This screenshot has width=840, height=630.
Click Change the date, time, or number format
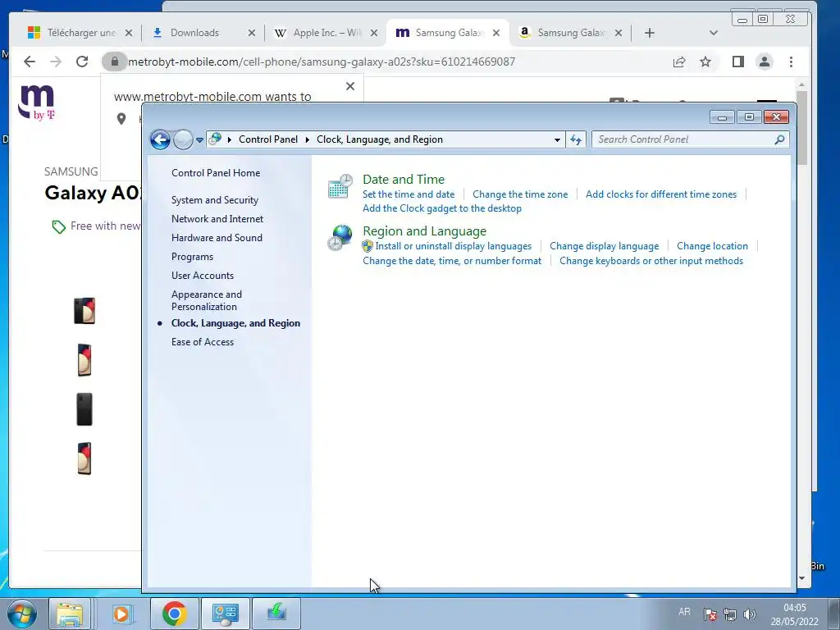452,261
